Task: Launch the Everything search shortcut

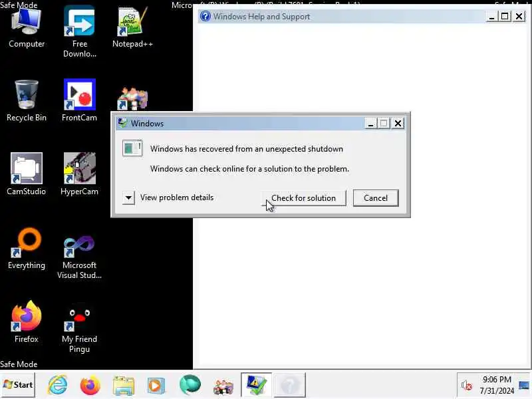Action: 27,248
